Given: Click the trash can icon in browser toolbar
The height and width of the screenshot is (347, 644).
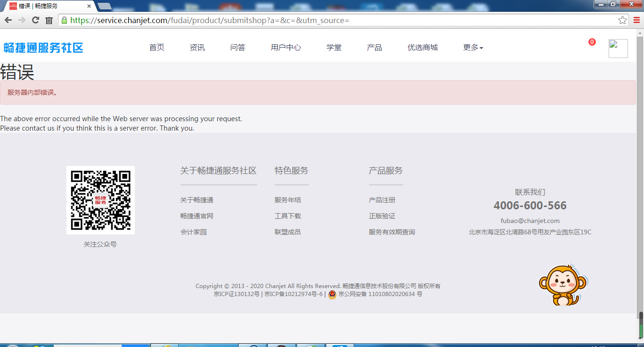Looking at the screenshot, I should 49,20.
